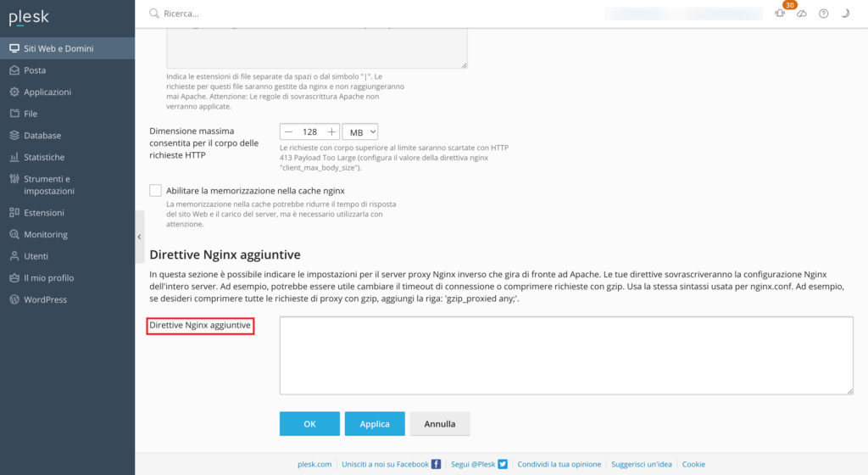Open Strumenti e impostazioni menu
This screenshot has width=868, height=475.
pyautogui.click(x=68, y=185)
